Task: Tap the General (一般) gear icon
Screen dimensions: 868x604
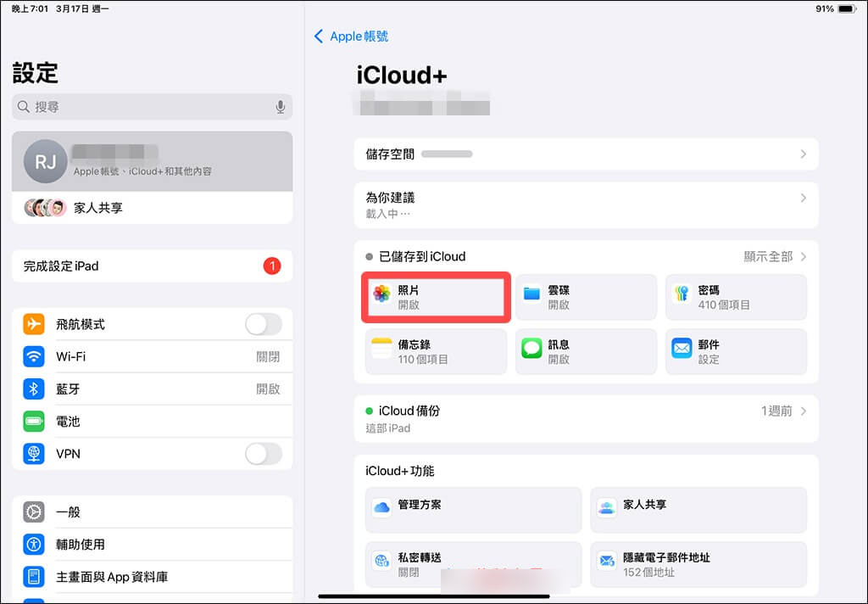Action: (34, 512)
